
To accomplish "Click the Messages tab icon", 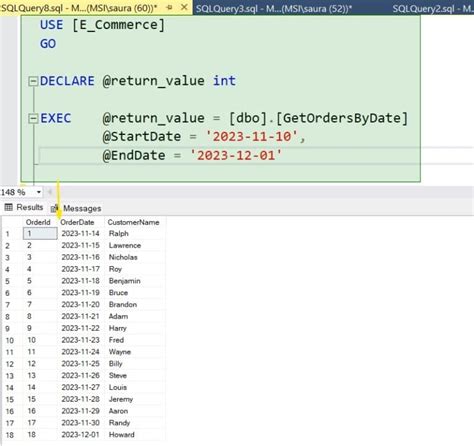I will coord(54,209).
